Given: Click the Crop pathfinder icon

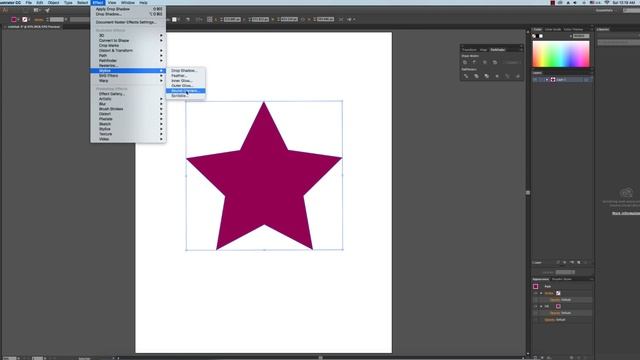Looking at the screenshot, I should coord(497,76).
